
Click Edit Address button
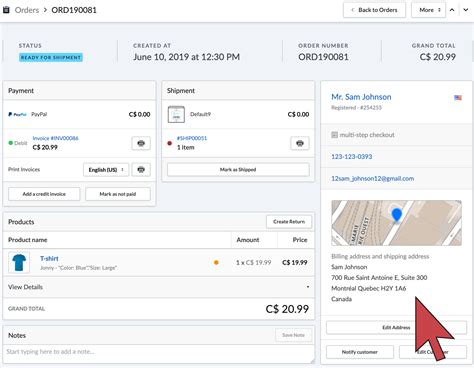(396, 327)
